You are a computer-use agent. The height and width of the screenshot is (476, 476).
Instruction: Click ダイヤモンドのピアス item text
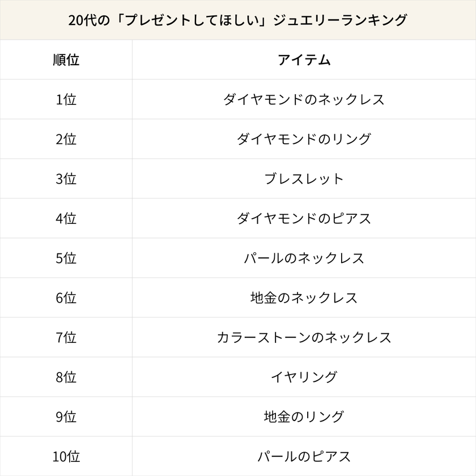click(x=304, y=219)
